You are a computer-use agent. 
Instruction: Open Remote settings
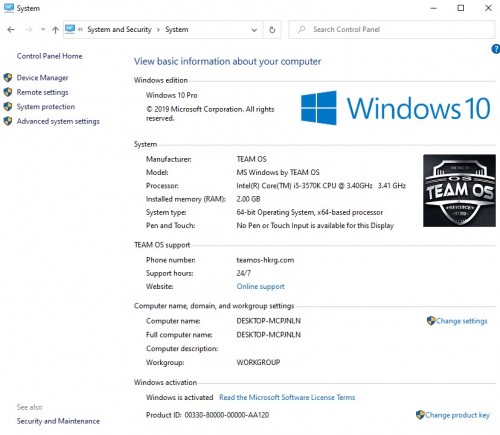pyautogui.click(x=42, y=92)
